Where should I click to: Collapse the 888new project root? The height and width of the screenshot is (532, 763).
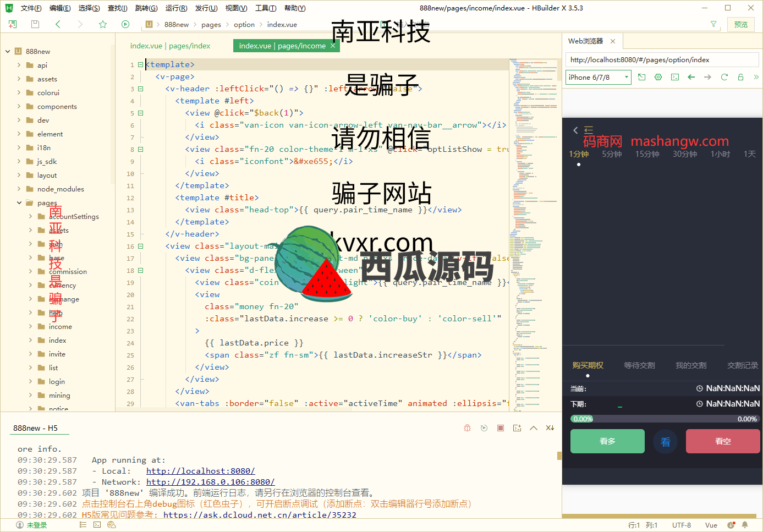(x=8, y=51)
